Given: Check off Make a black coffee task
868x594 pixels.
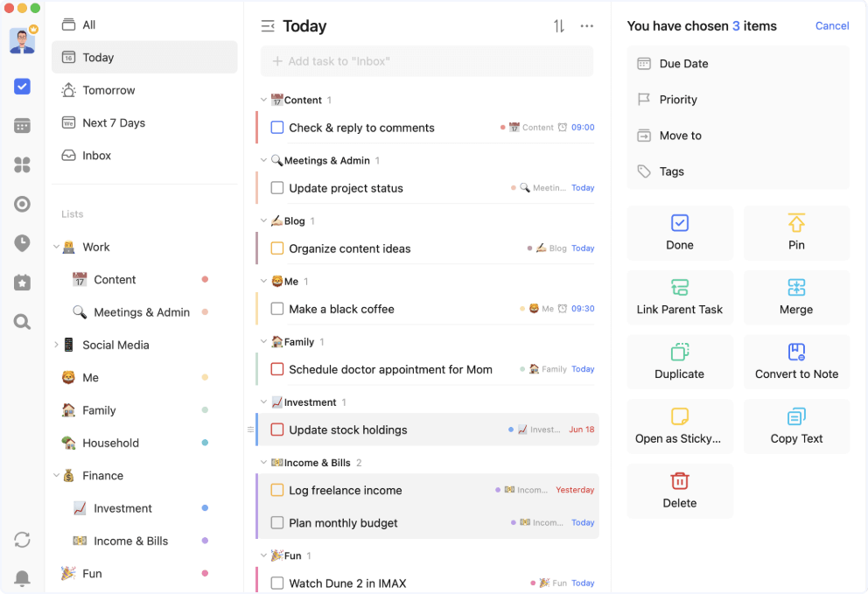Looking at the screenshot, I should point(277,309).
